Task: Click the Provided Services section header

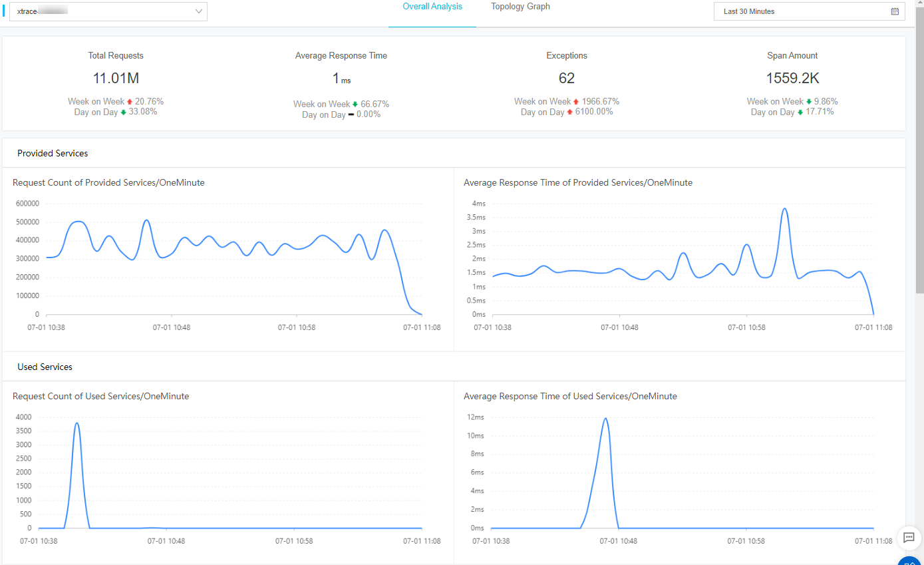Action: click(53, 153)
